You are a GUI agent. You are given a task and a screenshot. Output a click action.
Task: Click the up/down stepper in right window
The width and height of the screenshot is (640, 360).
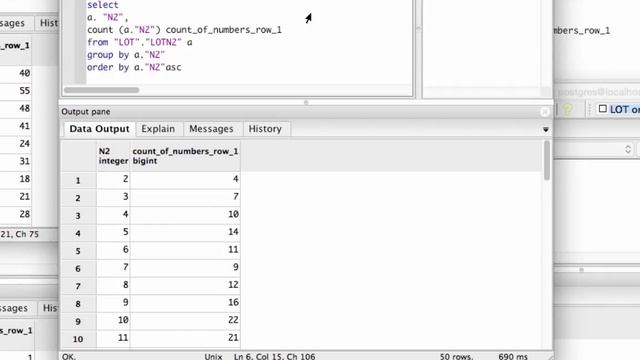click(x=628, y=149)
